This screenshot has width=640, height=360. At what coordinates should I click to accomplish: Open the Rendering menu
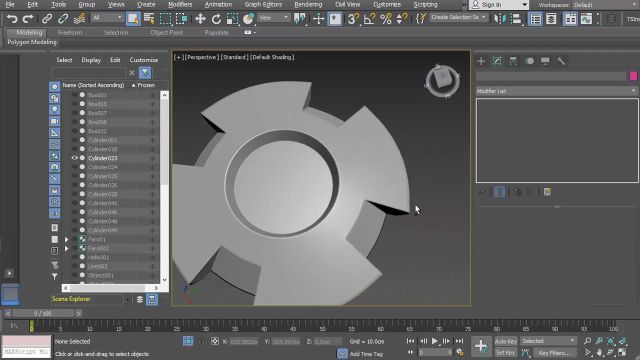click(x=308, y=4)
